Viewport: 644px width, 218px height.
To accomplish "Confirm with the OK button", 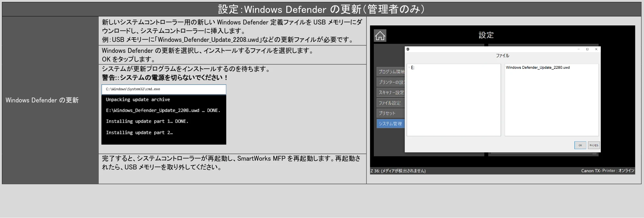I will (x=580, y=145).
